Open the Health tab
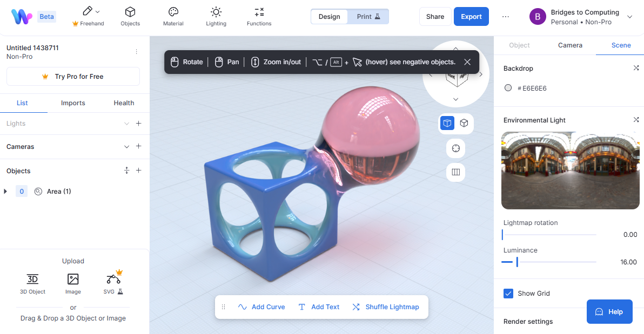This screenshot has width=644, height=334. (124, 103)
